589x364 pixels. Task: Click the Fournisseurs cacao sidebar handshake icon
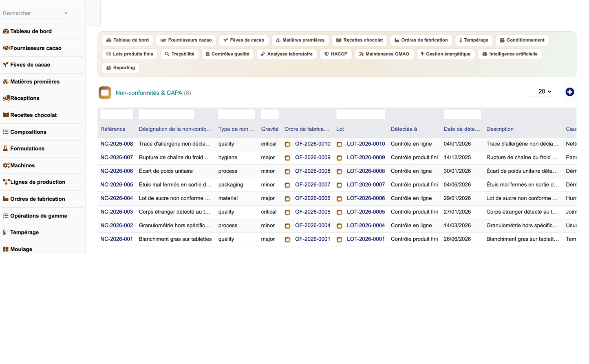[x=6, y=48]
